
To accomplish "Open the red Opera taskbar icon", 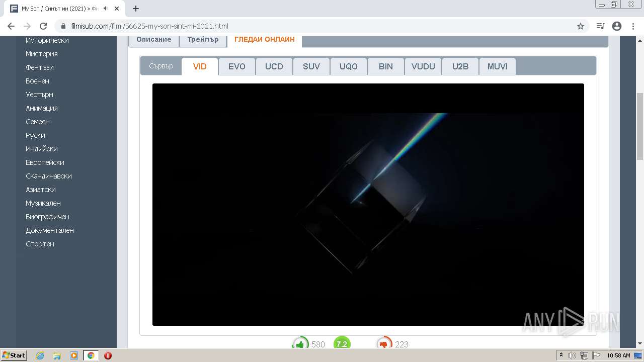I will tap(108, 355).
